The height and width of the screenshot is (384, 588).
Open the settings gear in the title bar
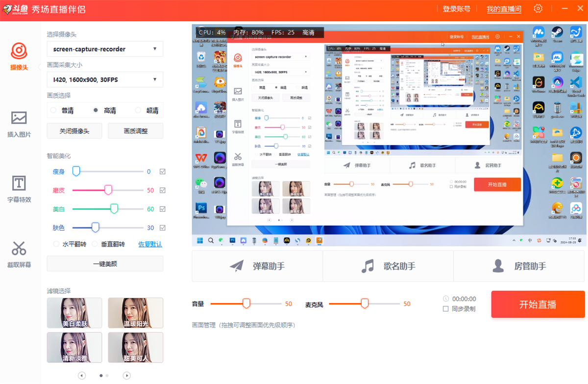tap(538, 8)
